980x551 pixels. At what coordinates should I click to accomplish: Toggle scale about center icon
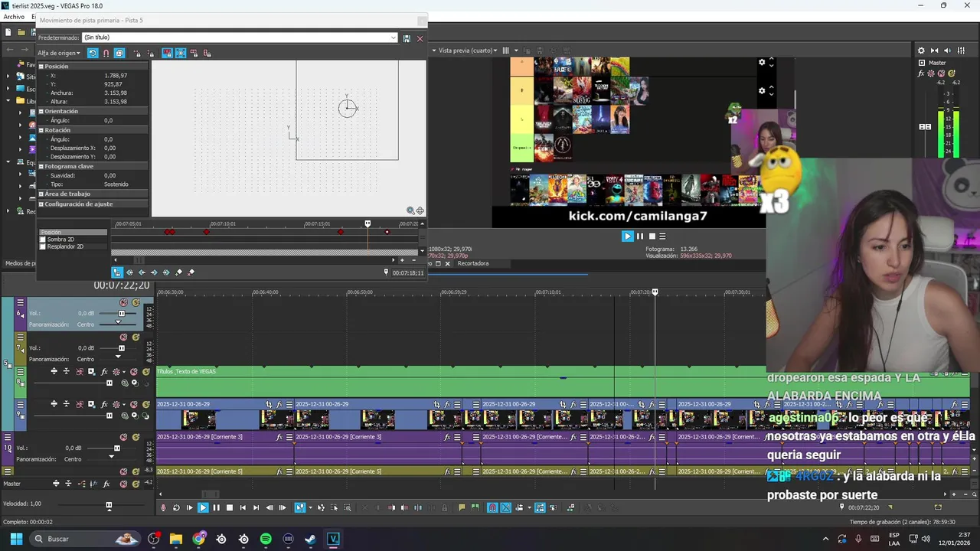(181, 54)
